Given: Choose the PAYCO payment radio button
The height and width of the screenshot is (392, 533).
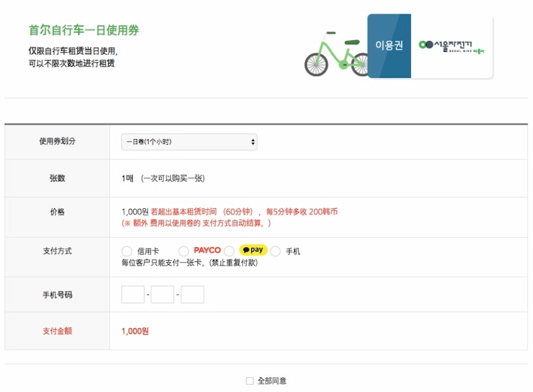Looking at the screenshot, I should [x=183, y=252].
